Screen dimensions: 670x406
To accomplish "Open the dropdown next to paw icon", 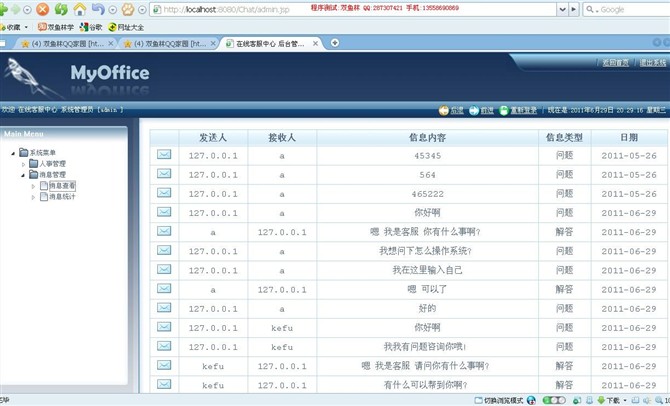I will pyautogui.click(x=142, y=9).
